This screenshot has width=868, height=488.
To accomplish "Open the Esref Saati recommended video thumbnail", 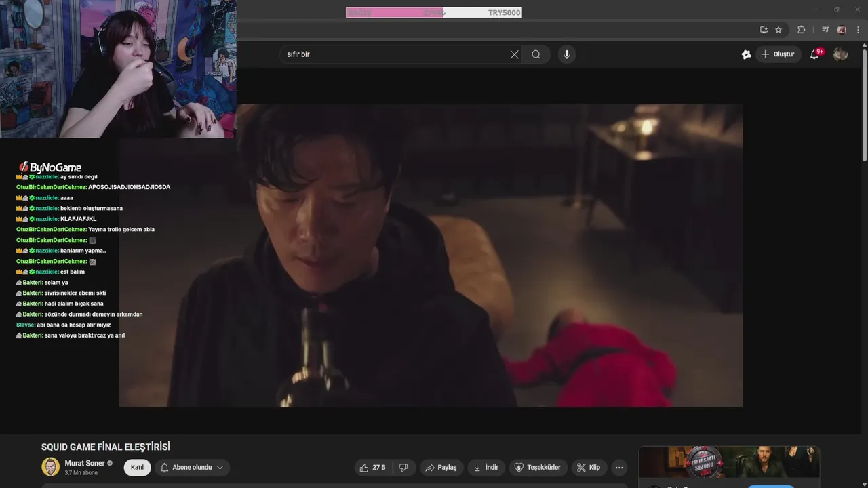I will click(x=729, y=462).
